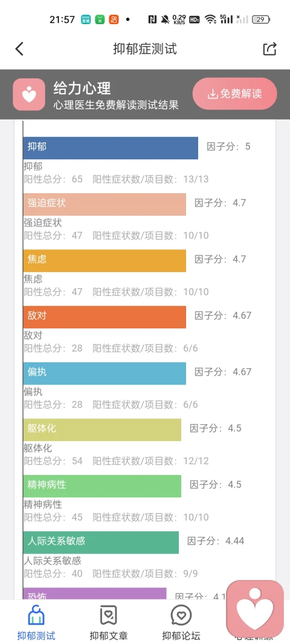
Task: Select the light blue 偏执 bar
Action: pos(105,373)
